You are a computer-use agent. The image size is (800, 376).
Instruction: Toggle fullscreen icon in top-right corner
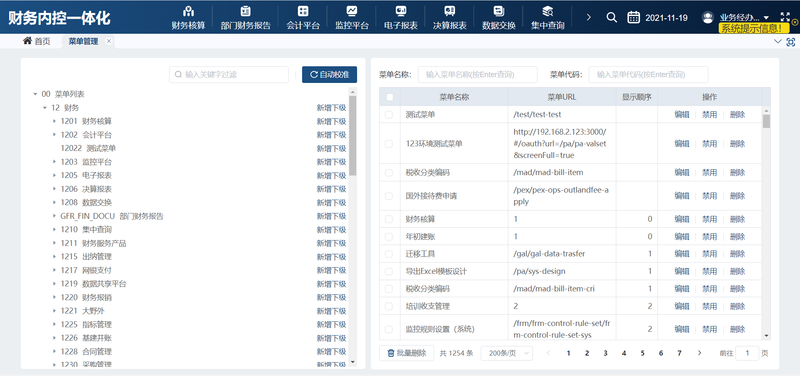[x=785, y=17]
